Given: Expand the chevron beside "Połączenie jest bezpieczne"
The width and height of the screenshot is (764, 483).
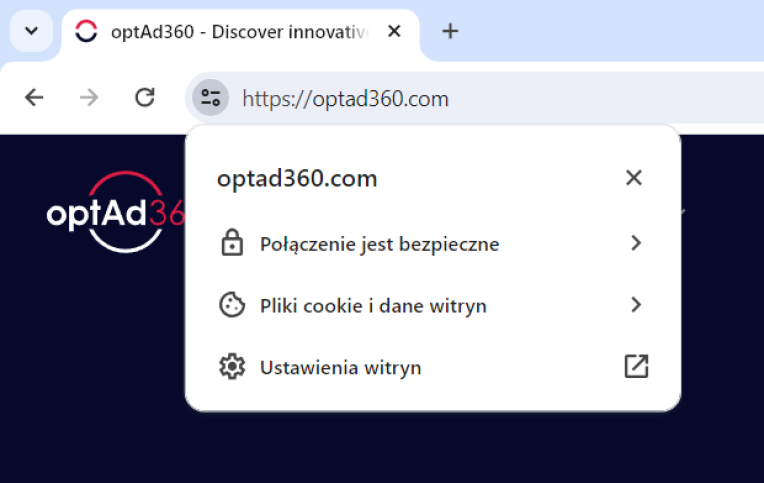Looking at the screenshot, I should (x=636, y=243).
